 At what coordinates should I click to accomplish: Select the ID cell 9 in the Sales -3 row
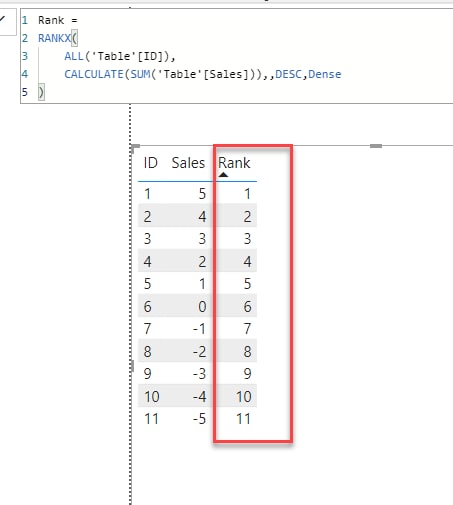pos(147,374)
